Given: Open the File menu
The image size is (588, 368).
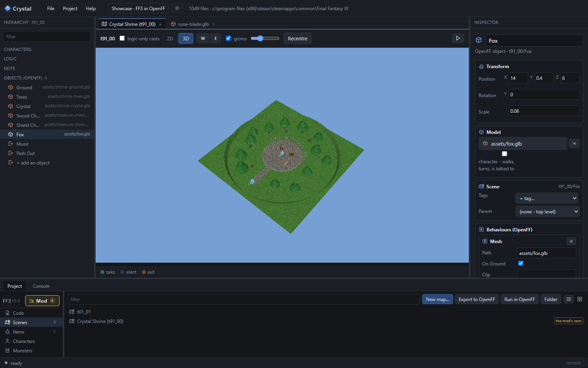Looking at the screenshot, I should click(51, 8).
